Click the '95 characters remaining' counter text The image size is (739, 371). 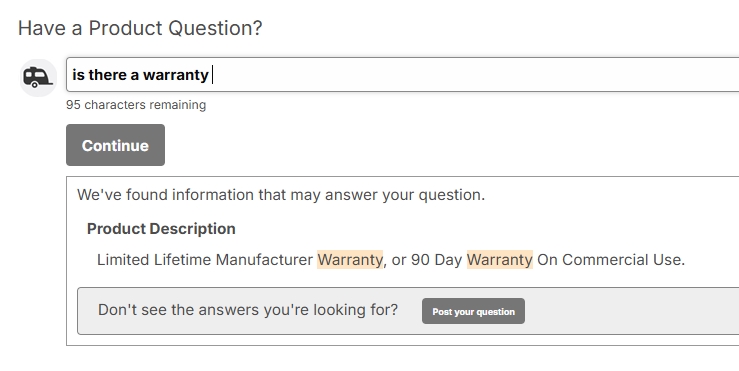pos(136,105)
